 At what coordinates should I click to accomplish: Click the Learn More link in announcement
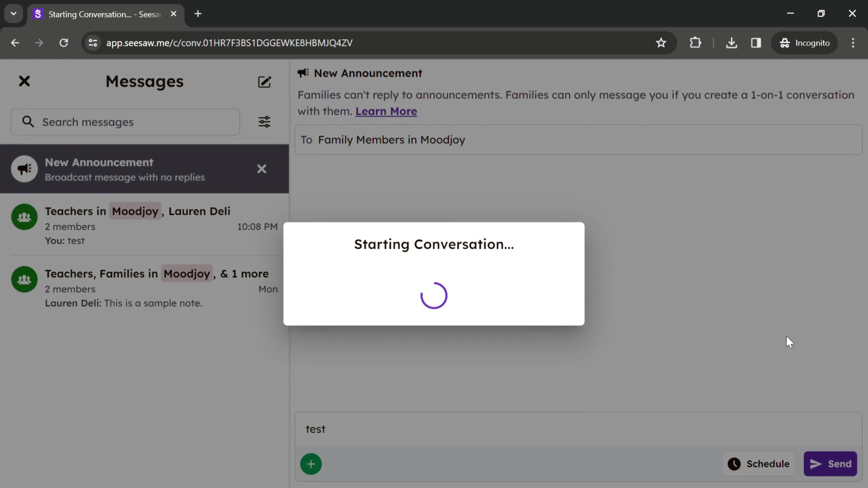(386, 111)
